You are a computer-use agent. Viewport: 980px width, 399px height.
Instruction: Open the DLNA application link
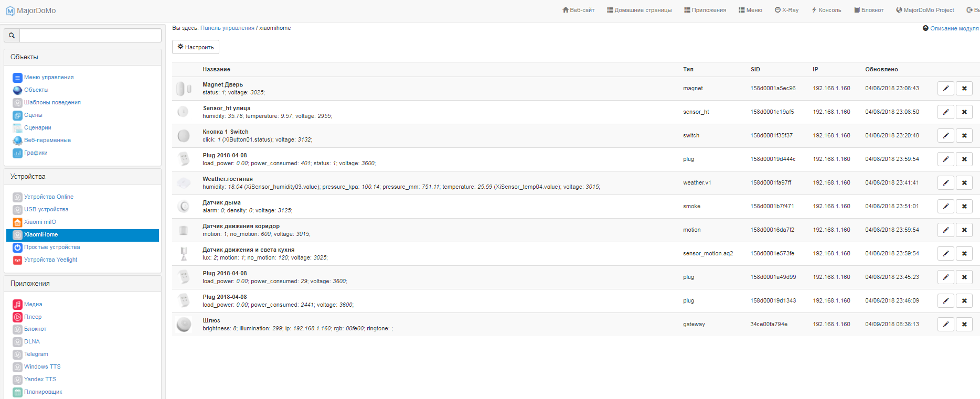[x=32, y=342]
